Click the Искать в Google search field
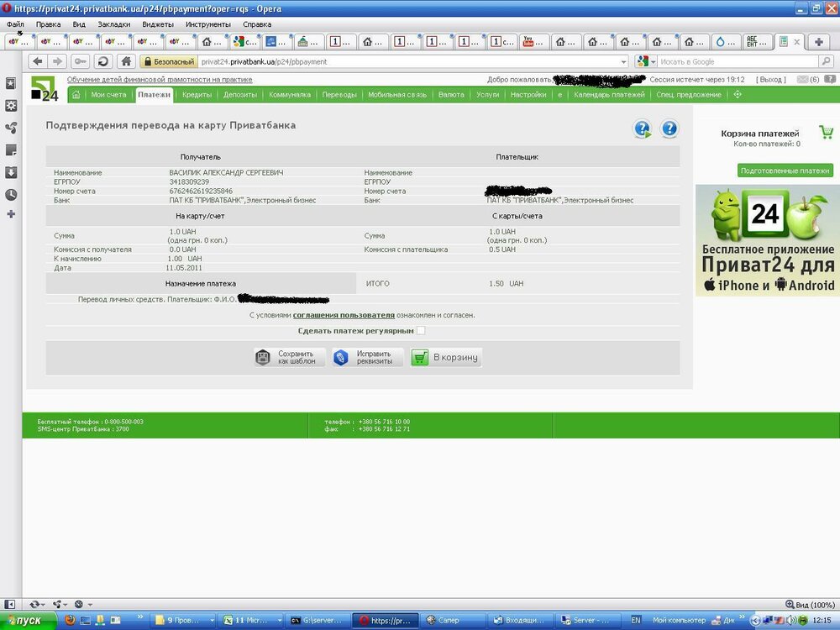Viewport: 840px width, 630px height. (736, 61)
